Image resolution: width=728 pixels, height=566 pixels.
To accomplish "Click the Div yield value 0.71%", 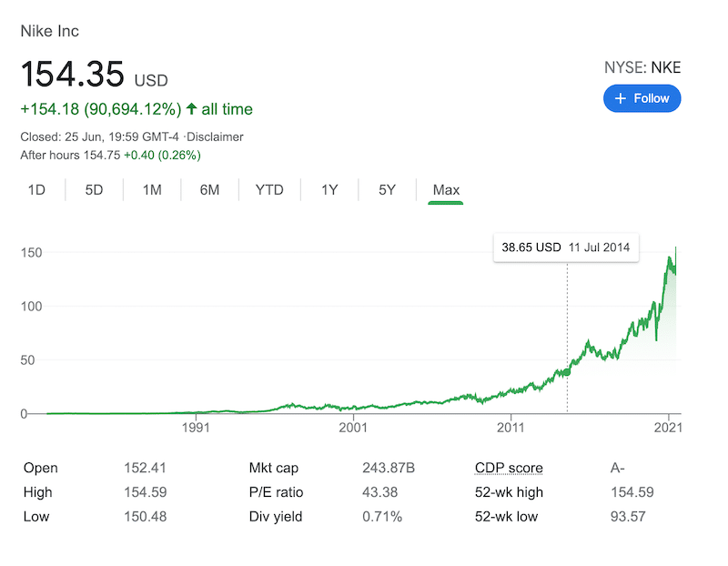I will (382, 516).
